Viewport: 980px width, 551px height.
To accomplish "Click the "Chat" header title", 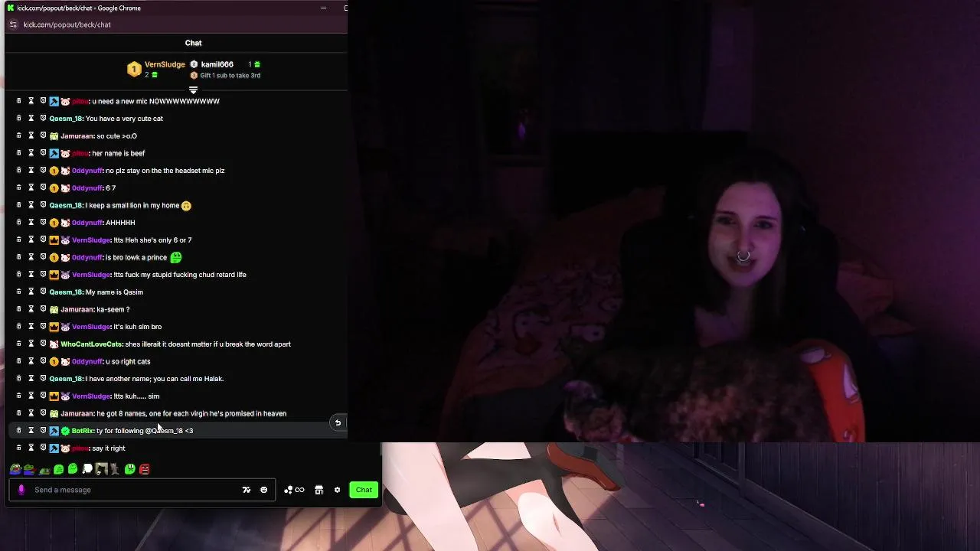I will tap(193, 43).
